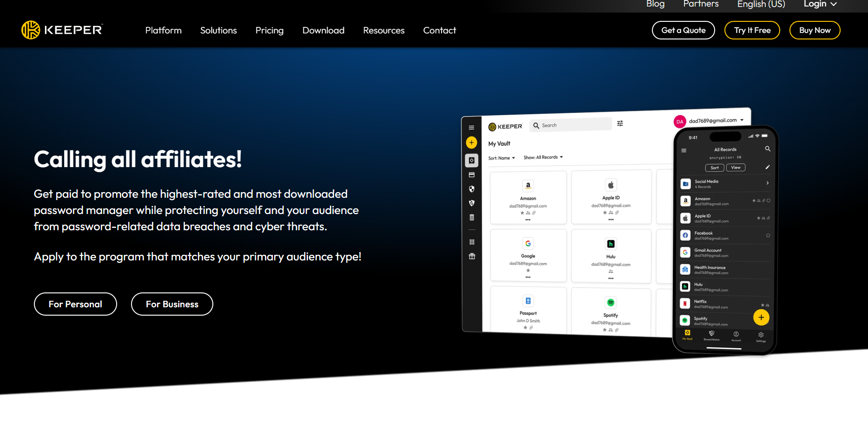The width and height of the screenshot is (868, 421).
Task: Click the magnifier icon on phone mockup
Action: pos(767,149)
